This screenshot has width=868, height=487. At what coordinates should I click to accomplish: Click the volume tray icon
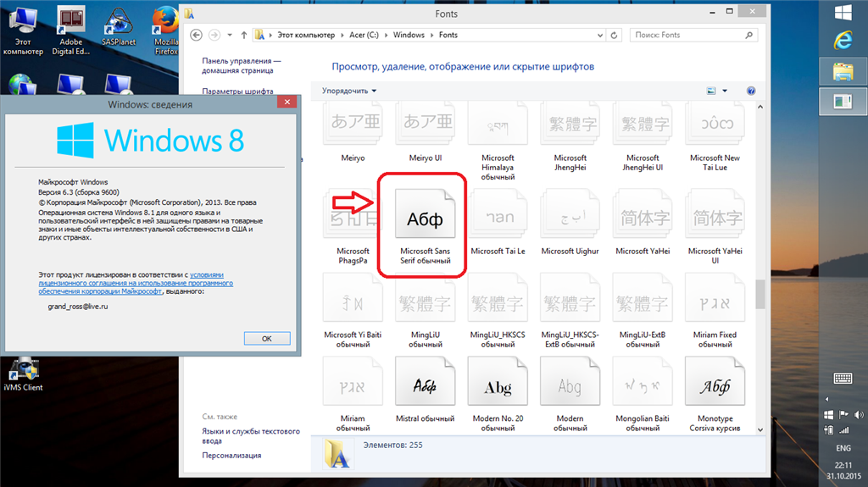point(859,414)
